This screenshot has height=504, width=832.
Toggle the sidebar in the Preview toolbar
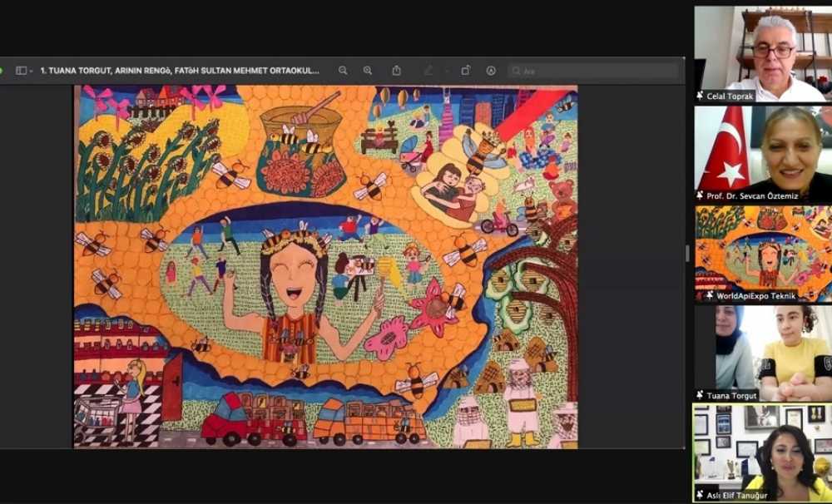[x=22, y=71]
